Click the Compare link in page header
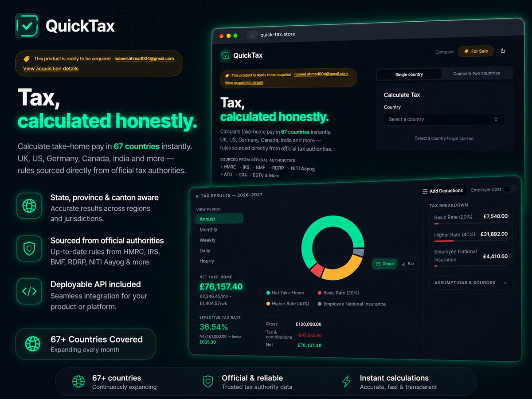 pyautogui.click(x=444, y=52)
